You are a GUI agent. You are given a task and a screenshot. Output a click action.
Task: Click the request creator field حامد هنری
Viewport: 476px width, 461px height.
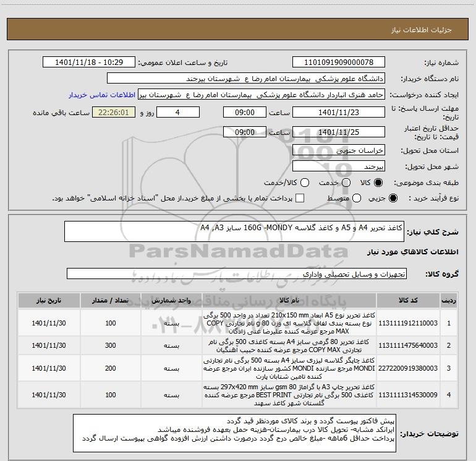(x=261, y=95)
